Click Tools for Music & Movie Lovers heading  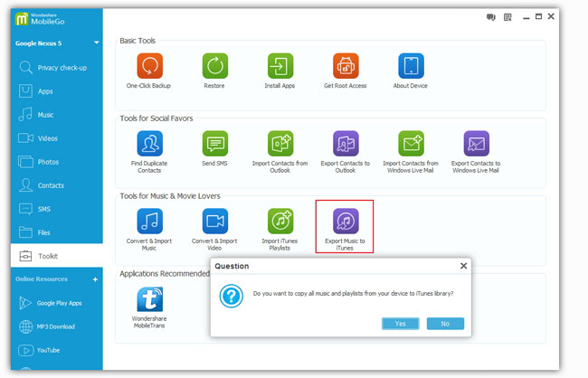[170, 195]
